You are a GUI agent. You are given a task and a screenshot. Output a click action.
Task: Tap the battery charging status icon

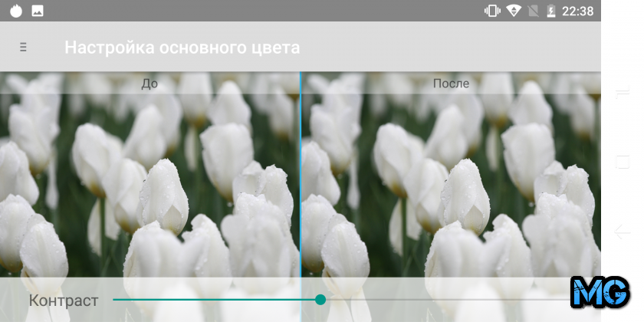click(550, 11)
